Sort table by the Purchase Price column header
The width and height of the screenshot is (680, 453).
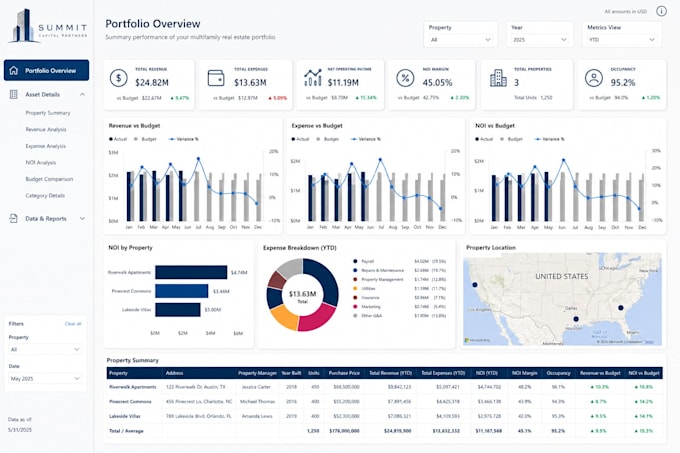coord(344,373)
